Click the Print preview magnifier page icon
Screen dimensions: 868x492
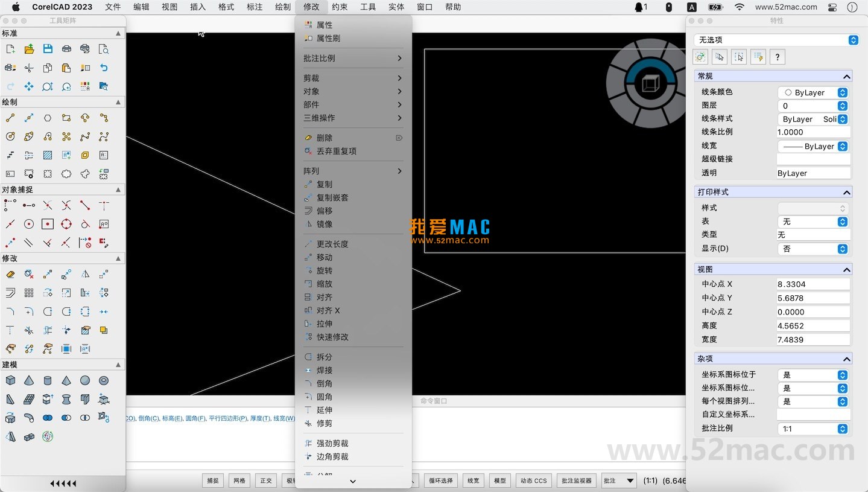(x=104, y=49)
